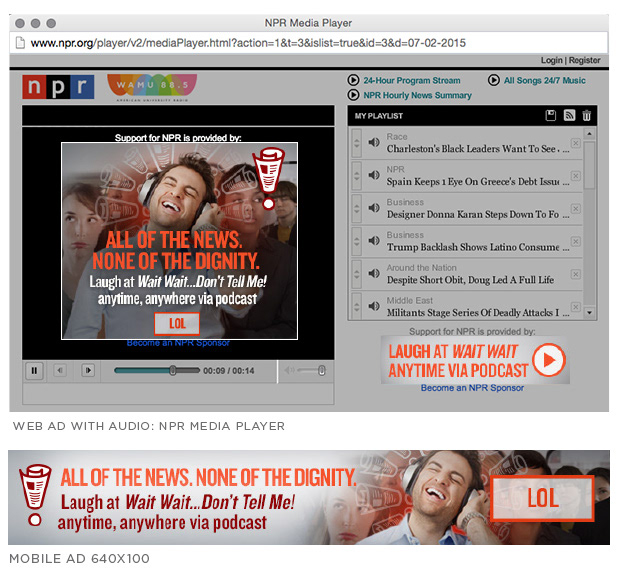Play the Militants Stage Series speaker icon
Viewport: 619px width, 572px height.
(373, 306)
